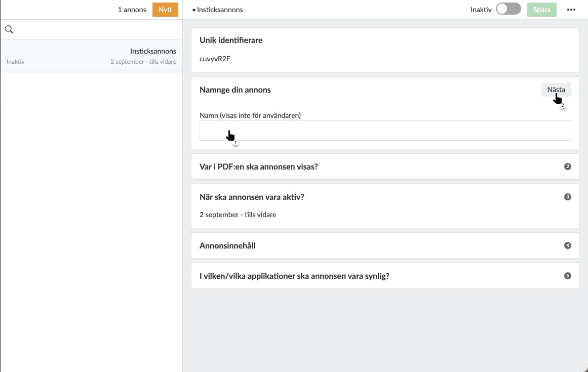Click the step 3 number badge

[567, 197]
